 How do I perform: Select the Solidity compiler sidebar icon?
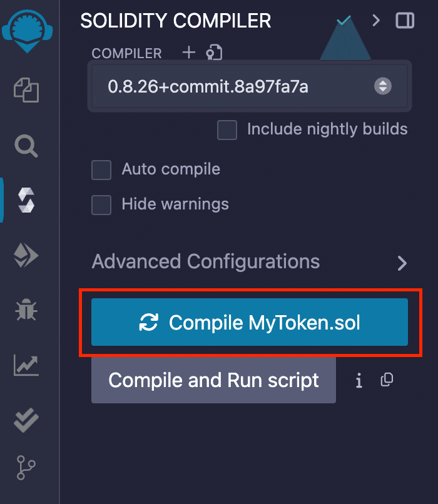pyautogui.click(x=26, y=200)
